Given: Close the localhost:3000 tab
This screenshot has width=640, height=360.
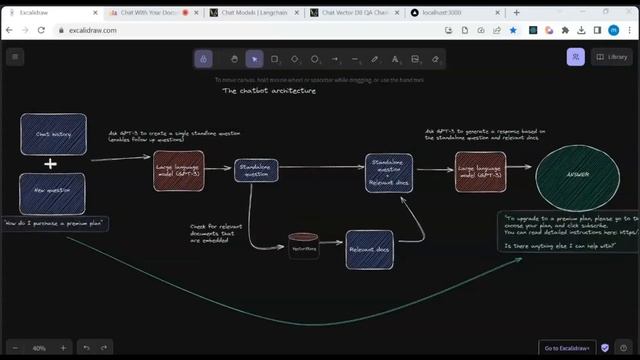Looking at the screenshot, I should pos(498,13).
